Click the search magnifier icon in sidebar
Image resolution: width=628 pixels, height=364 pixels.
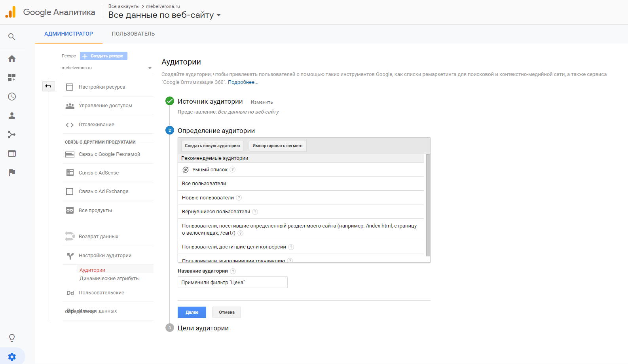pyautogui.click(x=12, y=37)
